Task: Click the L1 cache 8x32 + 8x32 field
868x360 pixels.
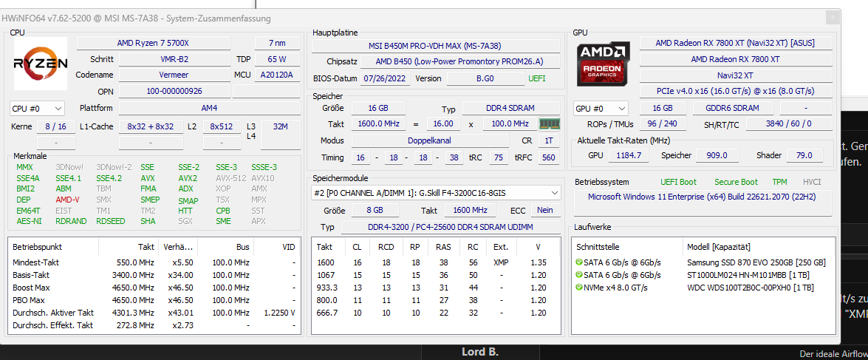Action: pos(151,126)
